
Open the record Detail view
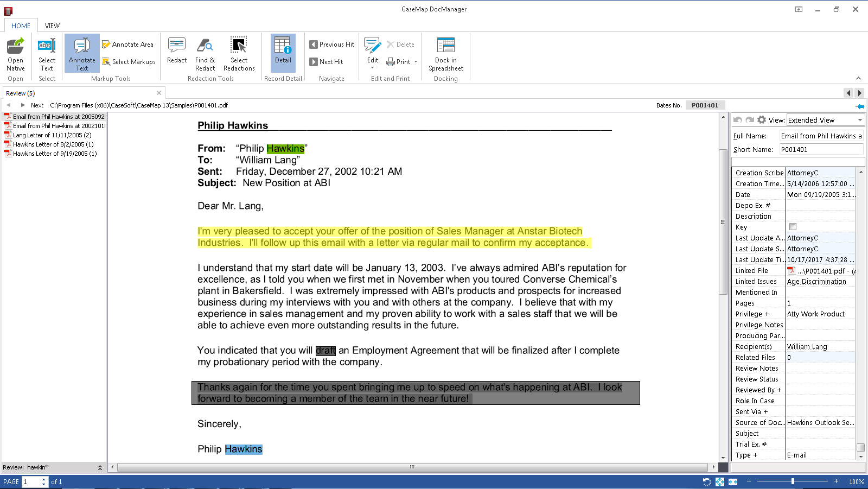click(283, 53)
